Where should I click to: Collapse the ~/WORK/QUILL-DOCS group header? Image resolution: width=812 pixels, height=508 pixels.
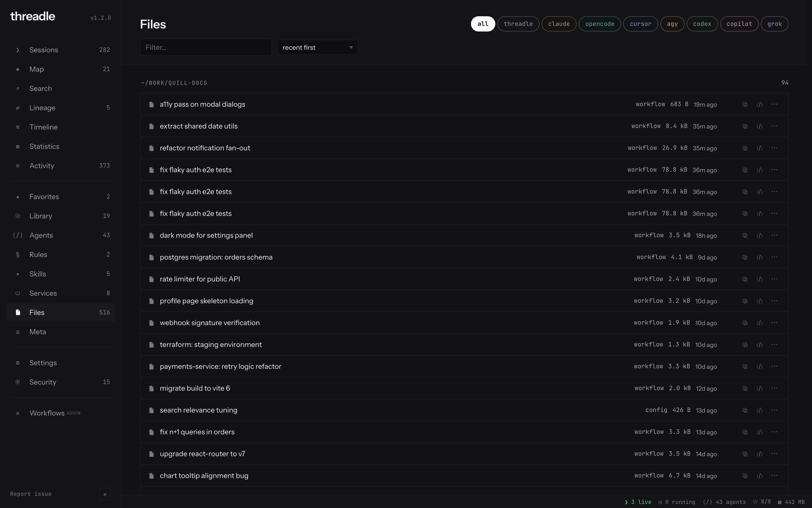(x=174, y=83)
